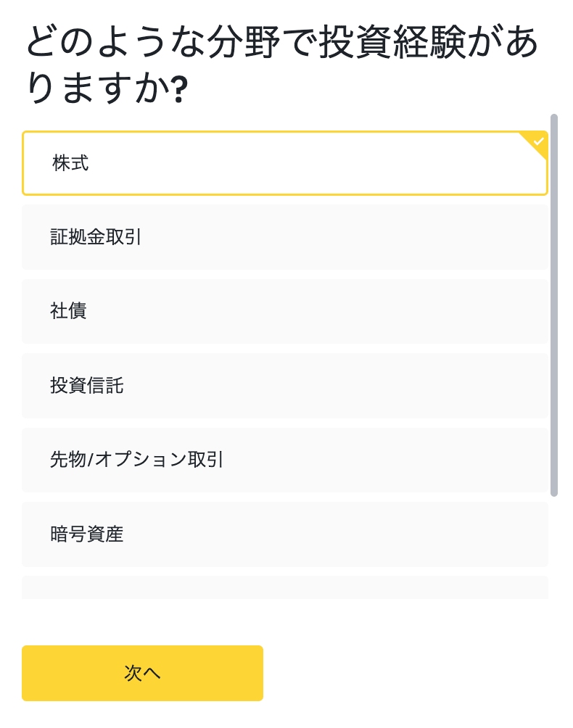
Task: Click the 投資信託 text label
Action: coord(86,386)
